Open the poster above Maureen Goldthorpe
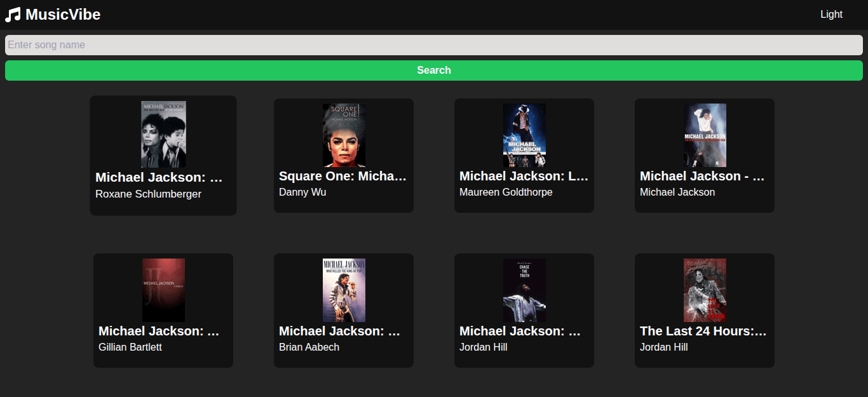This screenshot has width=868, height=397. pos(524,135)
